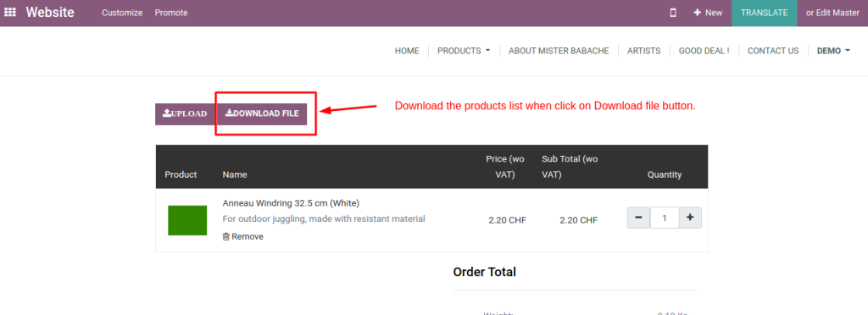Click the UPLOAD button
This screenshot has width=868, height=315.
point(185,113)
